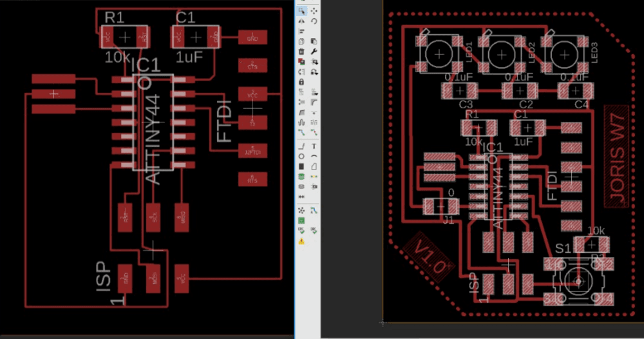
Task: Select the Paste tool
Action: 314,41
